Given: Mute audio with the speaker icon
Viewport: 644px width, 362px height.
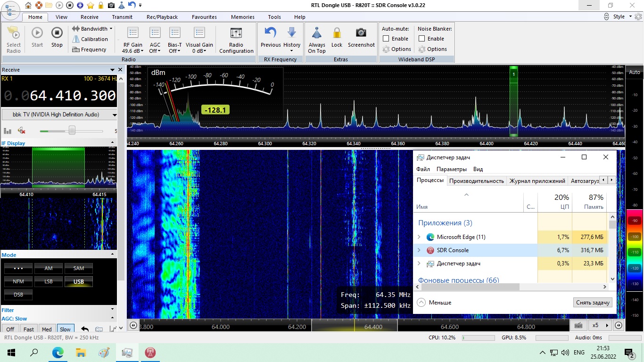Looking at the screenshot, I should pos(21,131).
